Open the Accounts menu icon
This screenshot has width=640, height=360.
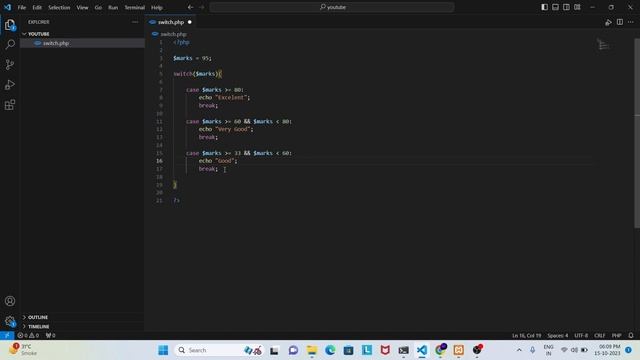10,301
